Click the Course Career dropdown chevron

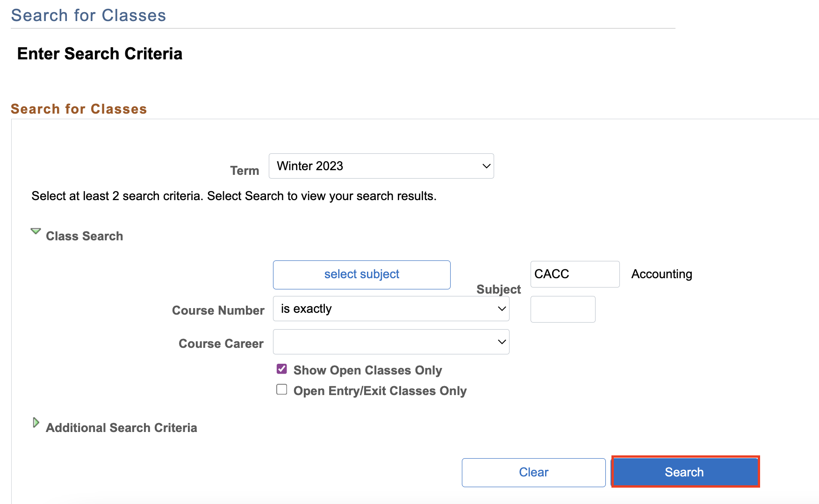point(502,342)
